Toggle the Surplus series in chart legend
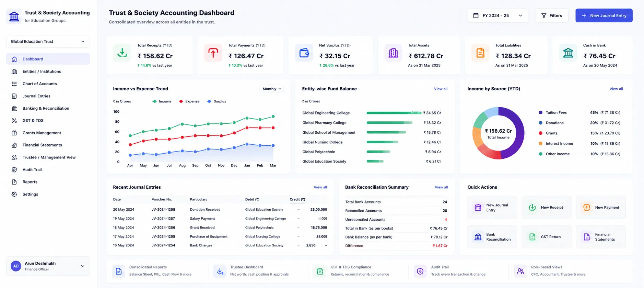Image resolution: width=644 pixels, height=288 pixels. coord(216,101)
